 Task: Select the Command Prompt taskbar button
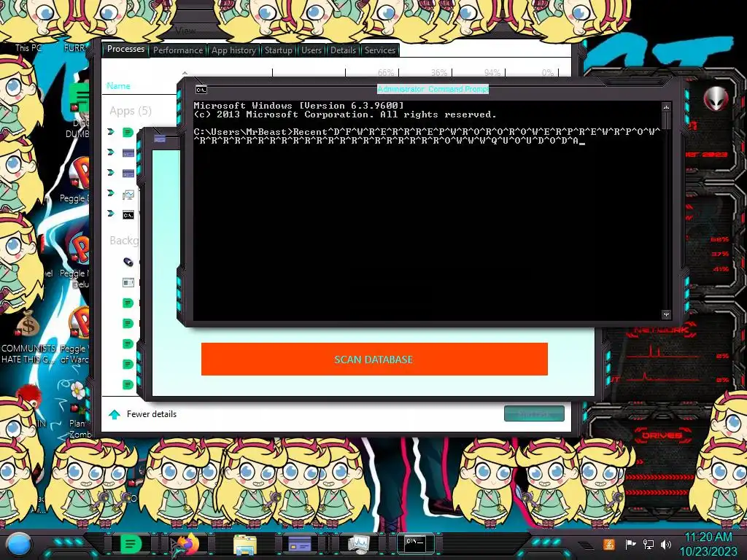415,543
